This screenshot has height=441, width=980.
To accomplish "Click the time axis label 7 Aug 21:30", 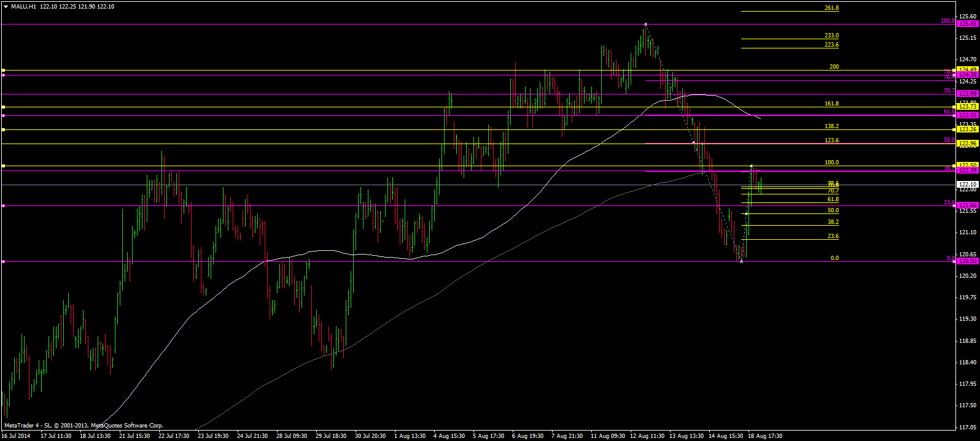I will click(567, 436).
